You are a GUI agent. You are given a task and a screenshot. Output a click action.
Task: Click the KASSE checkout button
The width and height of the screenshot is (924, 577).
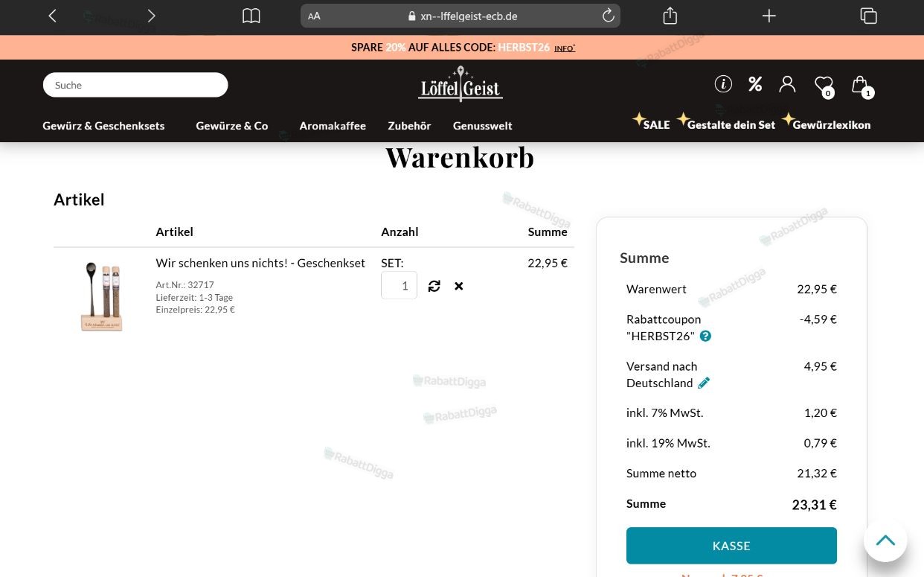pyautogui.click(x=731, y=546)
